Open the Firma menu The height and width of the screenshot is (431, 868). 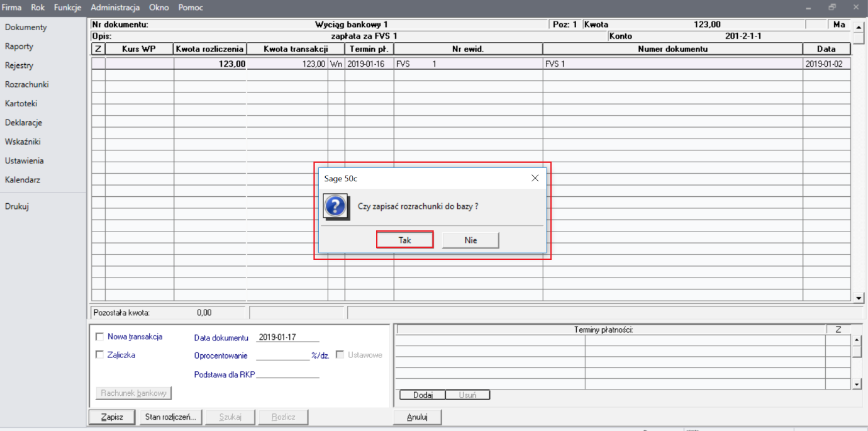tap(12, 8)
